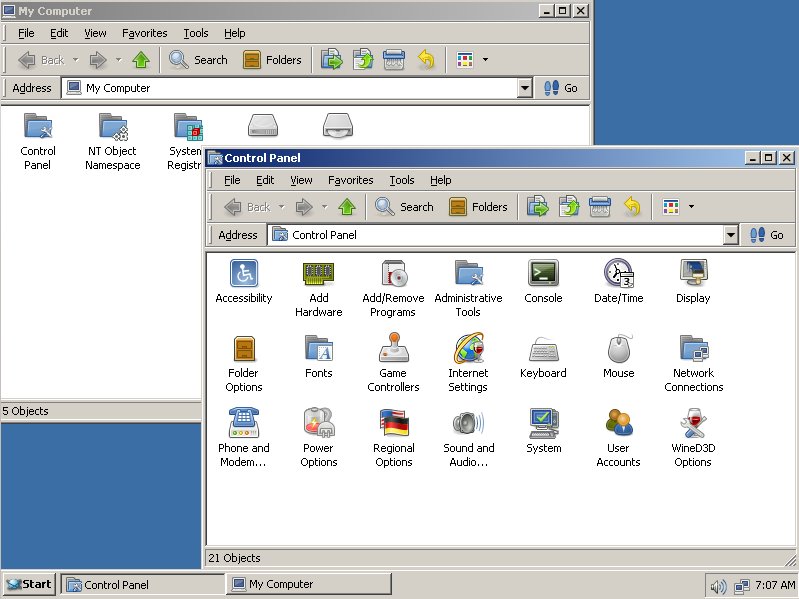799x599 pixels.
Task: Toggle Folders pane in Control Panel toolbar
Action: click(477, 207)
